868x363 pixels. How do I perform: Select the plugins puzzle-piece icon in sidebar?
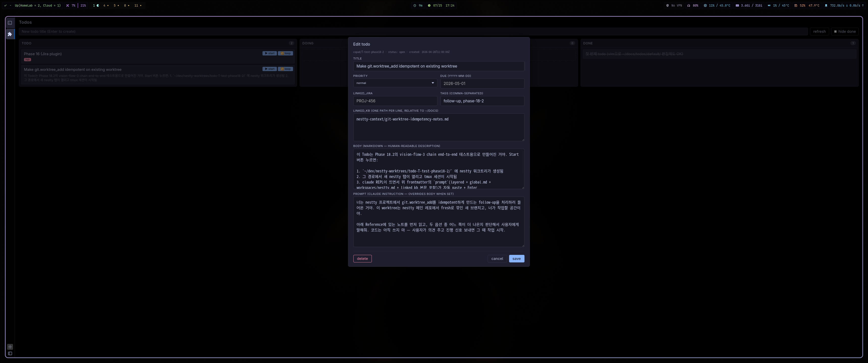click(x=10, y=34)
